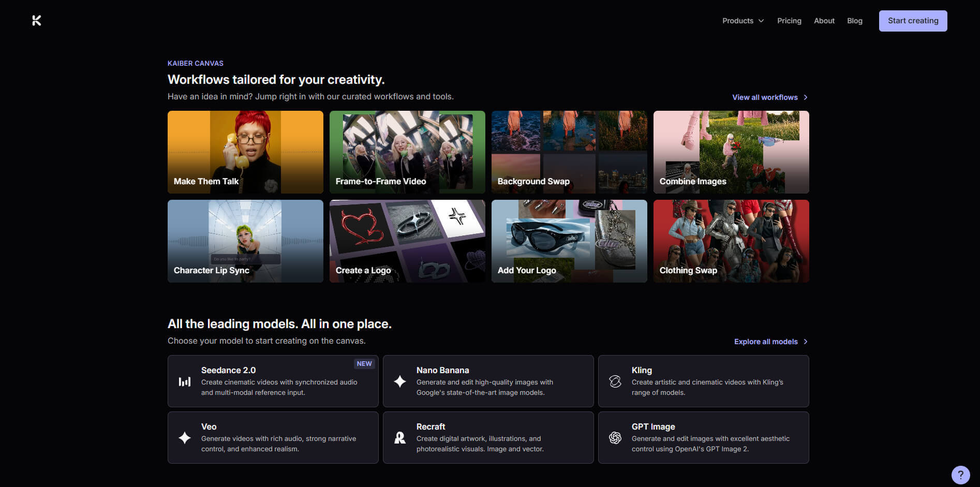The height and width of the screenshot is (487, 980).
Task: Click the Nano Banana sparkle icon
Action: pyautogui.click(x=400, y=381)
